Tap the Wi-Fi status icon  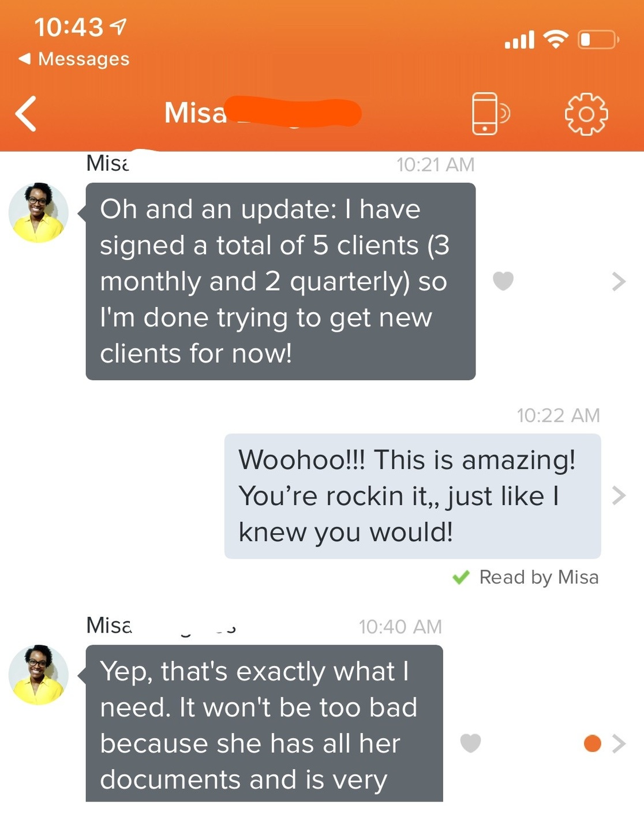[x=556, y=39]
